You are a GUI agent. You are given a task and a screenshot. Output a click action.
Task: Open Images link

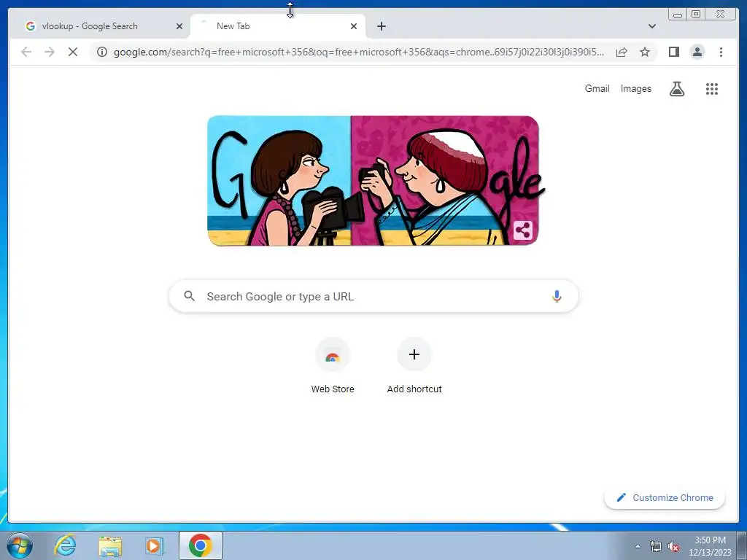[x=635, y=88]
